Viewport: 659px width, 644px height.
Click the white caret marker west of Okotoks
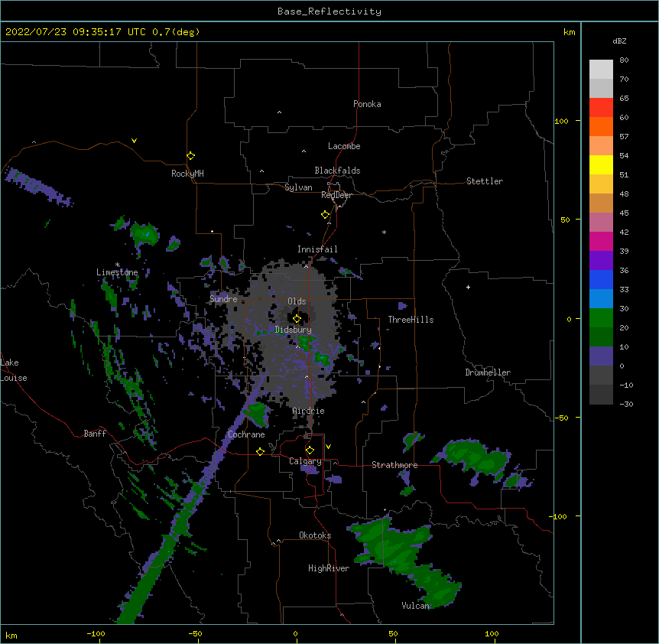278,541
